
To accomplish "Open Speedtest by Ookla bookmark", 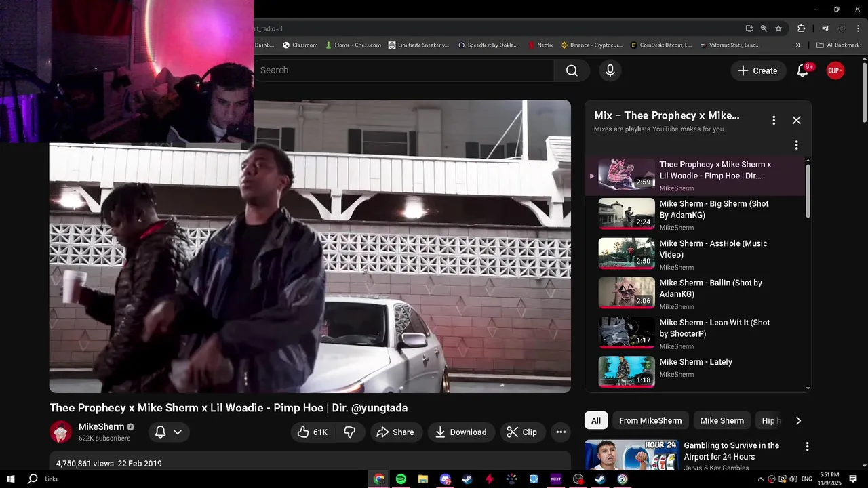I will (x=488, y=45).
